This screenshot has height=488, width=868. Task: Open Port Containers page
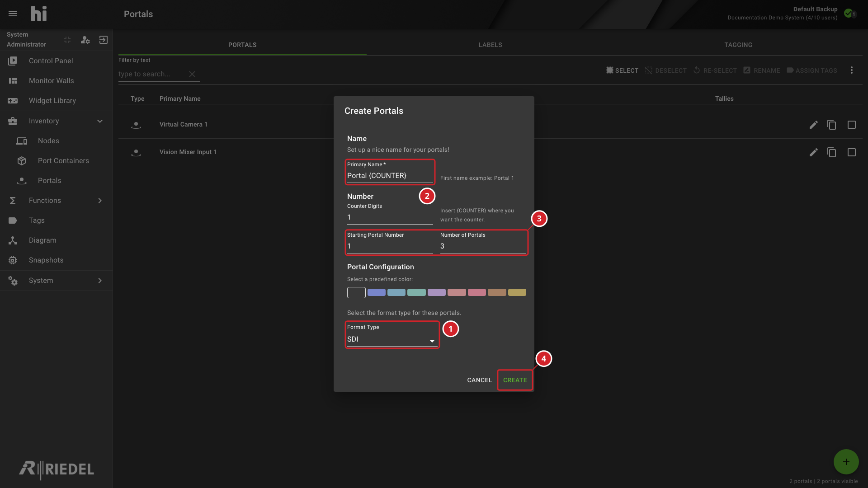(57, 161)
